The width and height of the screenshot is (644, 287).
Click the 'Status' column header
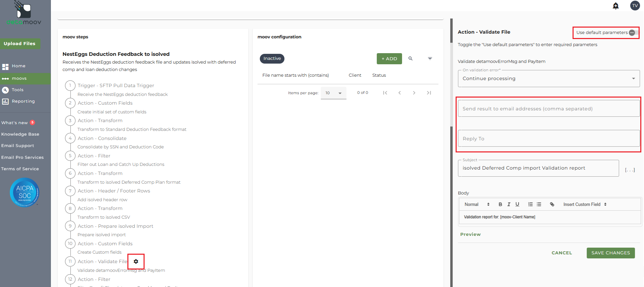[x=379, y=75]
